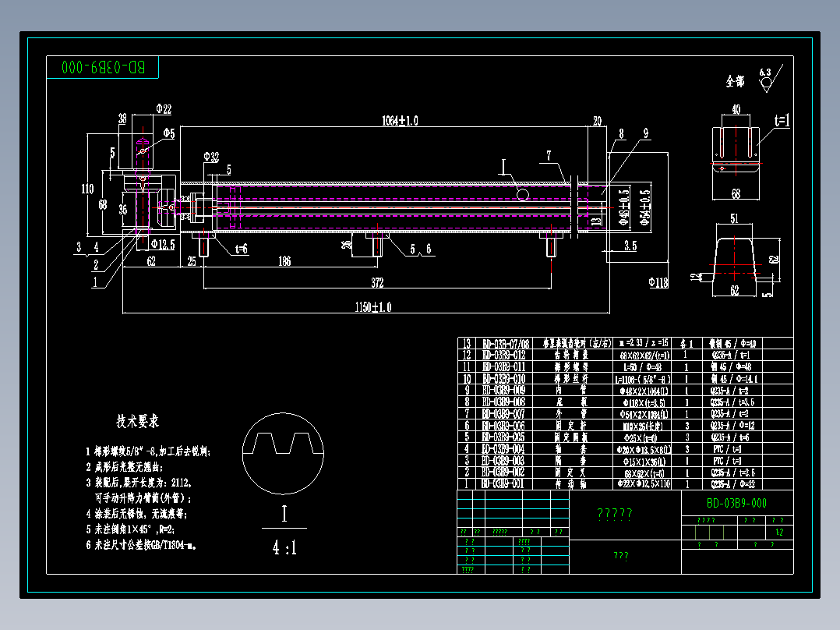
Task: Click parts list row BD-03B9-001
Action: coord(625,483)
